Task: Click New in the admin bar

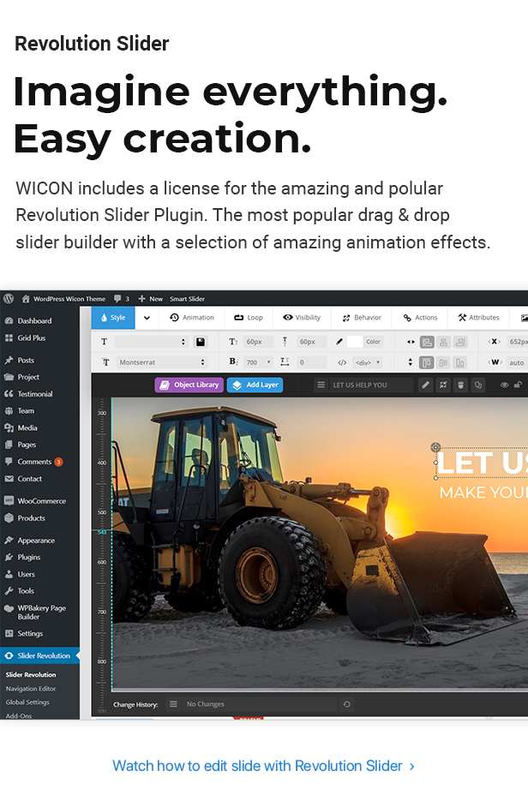Action: (150, 299)
